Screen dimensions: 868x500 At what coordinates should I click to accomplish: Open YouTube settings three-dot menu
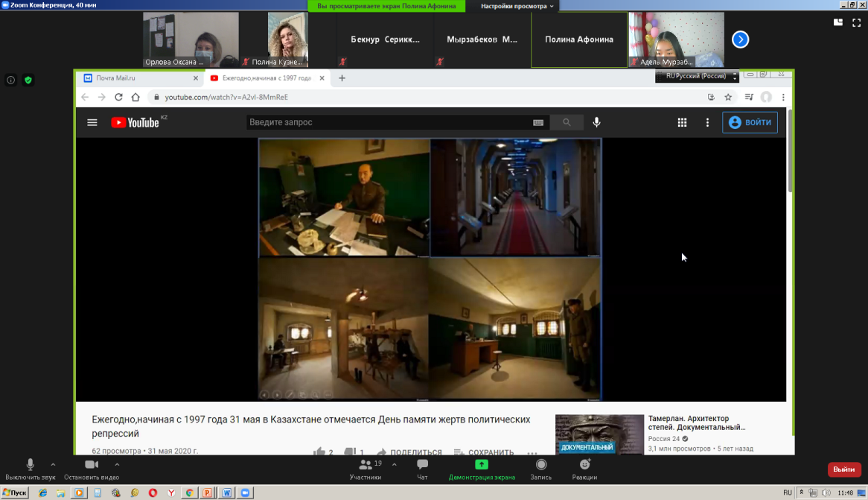[707, 122]
